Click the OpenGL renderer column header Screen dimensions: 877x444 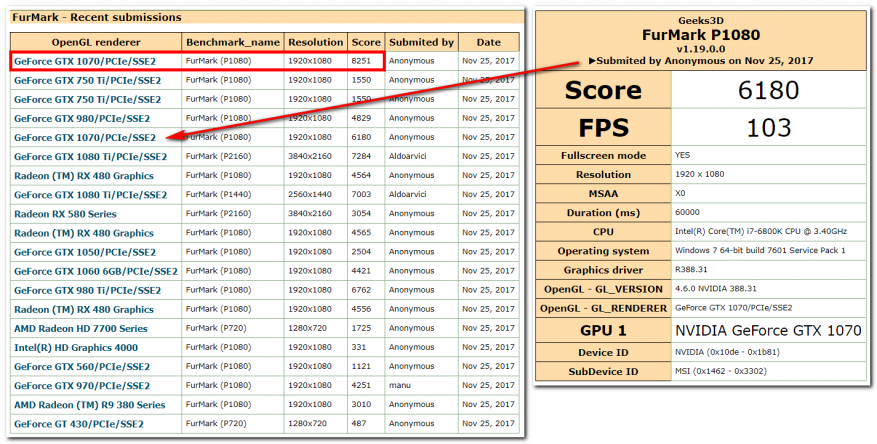tap(96, 42)
